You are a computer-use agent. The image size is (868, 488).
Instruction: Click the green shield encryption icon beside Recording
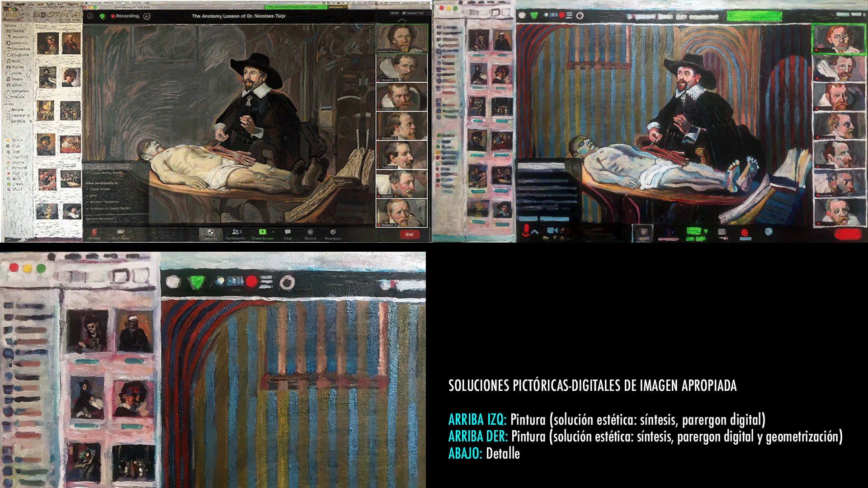(x=102, y=16)
